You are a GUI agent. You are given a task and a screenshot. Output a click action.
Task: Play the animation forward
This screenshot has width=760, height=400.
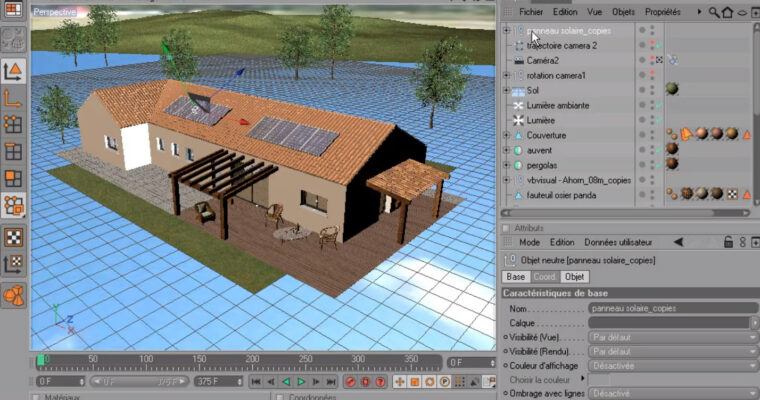point(301,382)
